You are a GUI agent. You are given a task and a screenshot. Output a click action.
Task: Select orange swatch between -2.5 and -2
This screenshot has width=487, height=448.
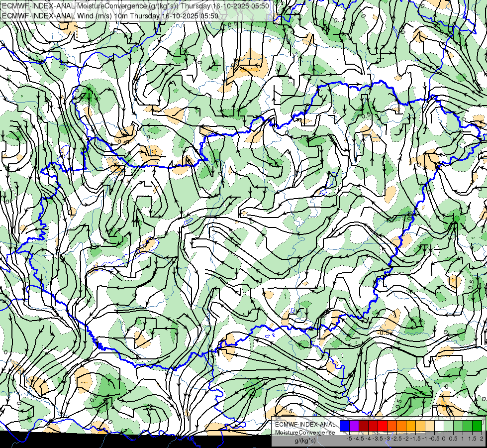tap(401, 426)
